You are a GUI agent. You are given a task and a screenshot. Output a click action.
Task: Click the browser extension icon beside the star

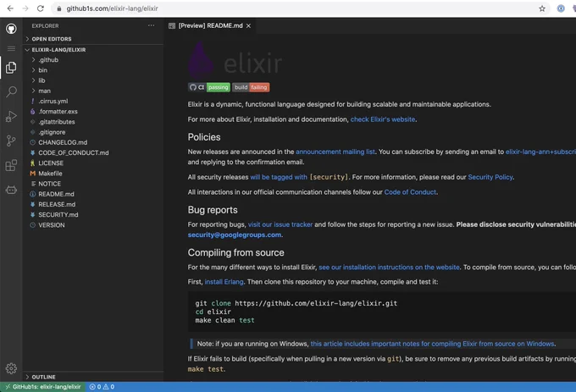[561, 8]
